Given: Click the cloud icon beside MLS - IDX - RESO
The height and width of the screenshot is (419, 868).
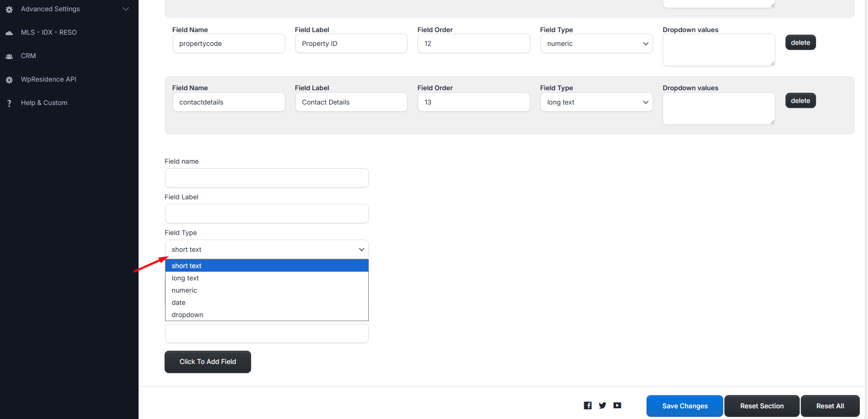Looking at the screenshot, I should point(9,33).
